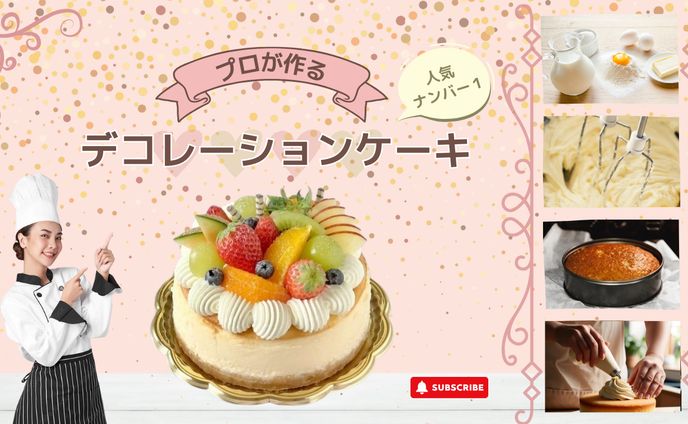Click the chef's white hat

(x=35, y=200)
